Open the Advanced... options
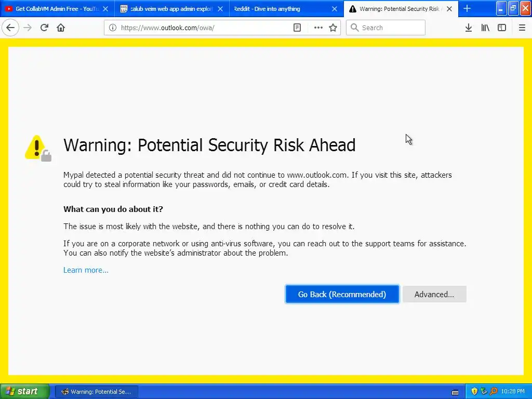Screen dimensions: 532x399 coord(434,294)
